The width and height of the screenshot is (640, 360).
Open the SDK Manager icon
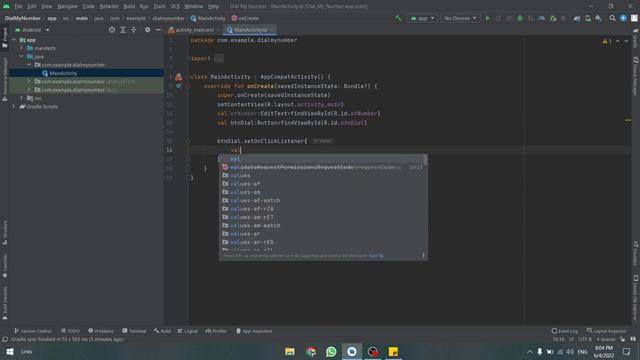coord(598,18)
